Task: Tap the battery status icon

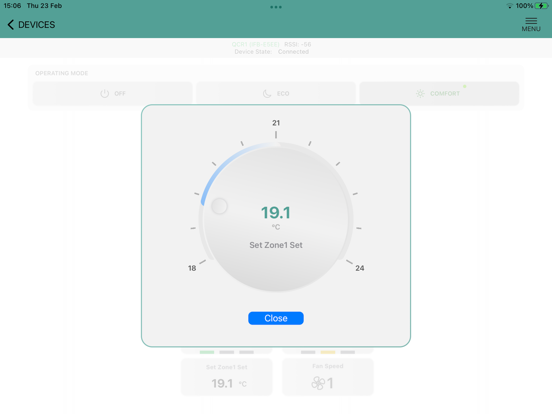Action: point(541,6)
